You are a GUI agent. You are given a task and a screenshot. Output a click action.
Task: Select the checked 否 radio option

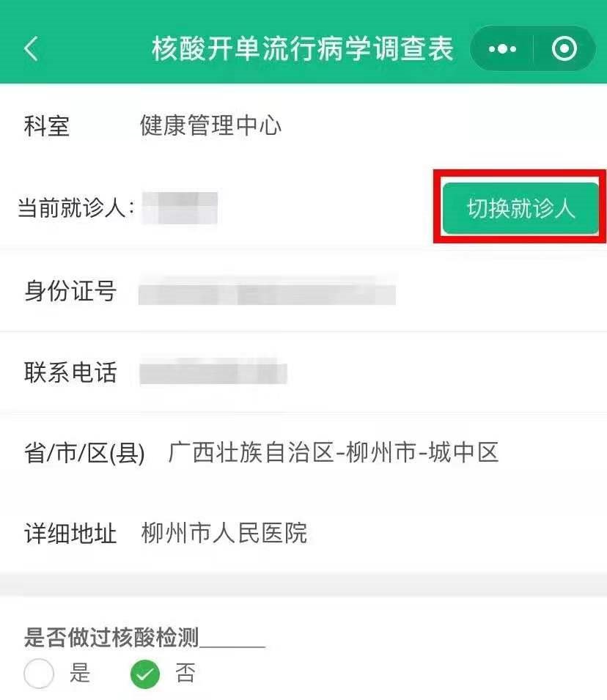(x=145, y=673)
